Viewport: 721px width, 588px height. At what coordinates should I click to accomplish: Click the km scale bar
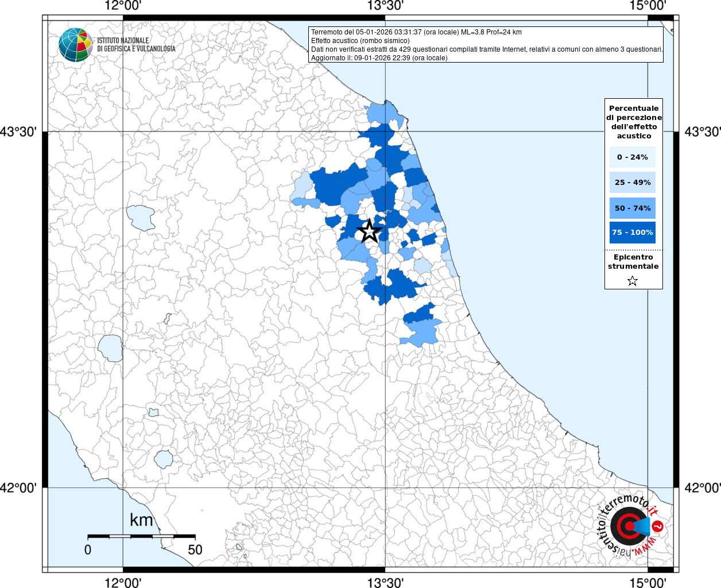pos(141,536)
